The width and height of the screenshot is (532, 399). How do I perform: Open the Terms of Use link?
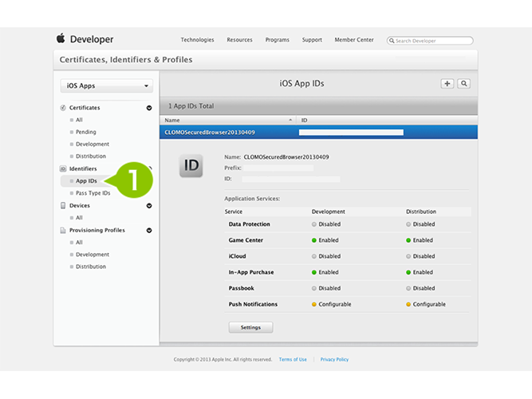click(293, 359)
